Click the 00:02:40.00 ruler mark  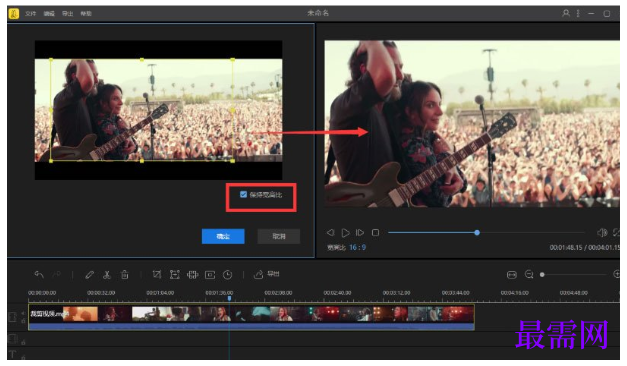click(337, 293)
